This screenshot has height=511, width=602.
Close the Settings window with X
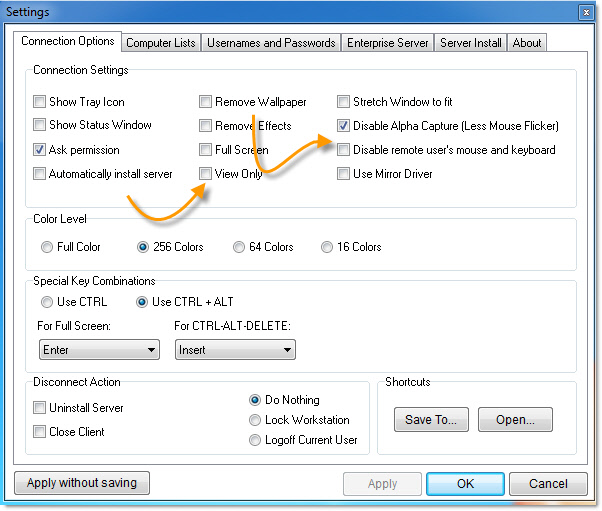tap(586, 13)
